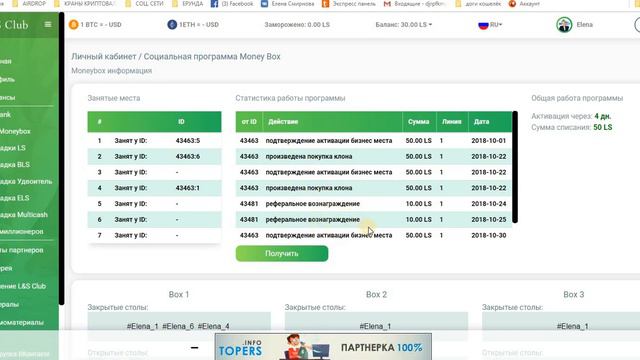Click the 1 BTC = - USD rate
Viewport: 640px width, 360px height.
click(101, 24)
